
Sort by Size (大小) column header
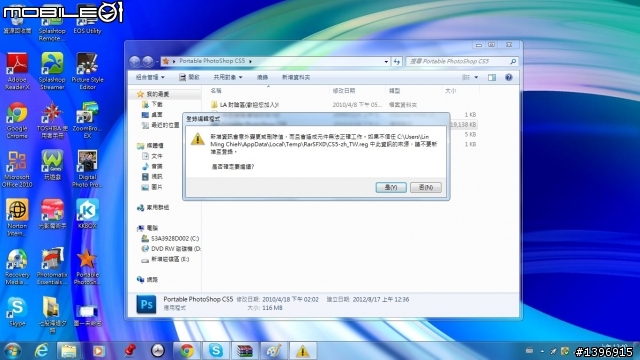point(451,91)
